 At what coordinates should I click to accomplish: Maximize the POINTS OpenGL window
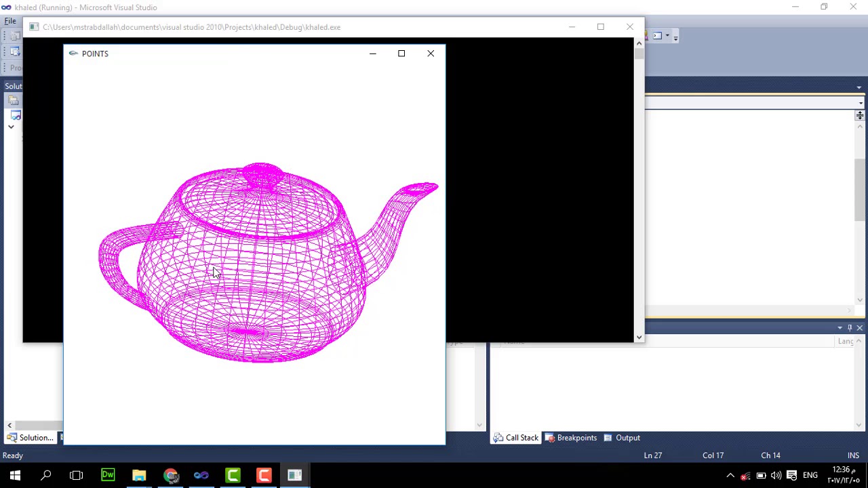401,54
